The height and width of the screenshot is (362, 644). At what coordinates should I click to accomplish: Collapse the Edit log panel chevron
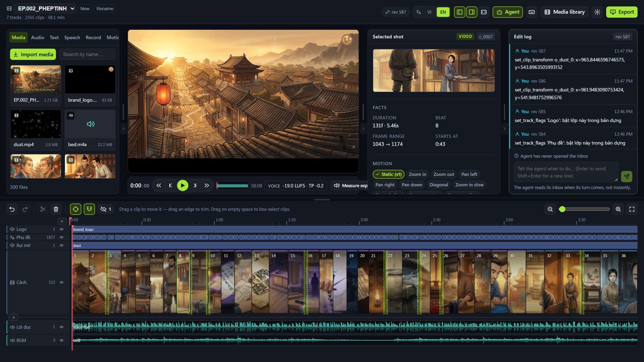(x=504, y=129)
